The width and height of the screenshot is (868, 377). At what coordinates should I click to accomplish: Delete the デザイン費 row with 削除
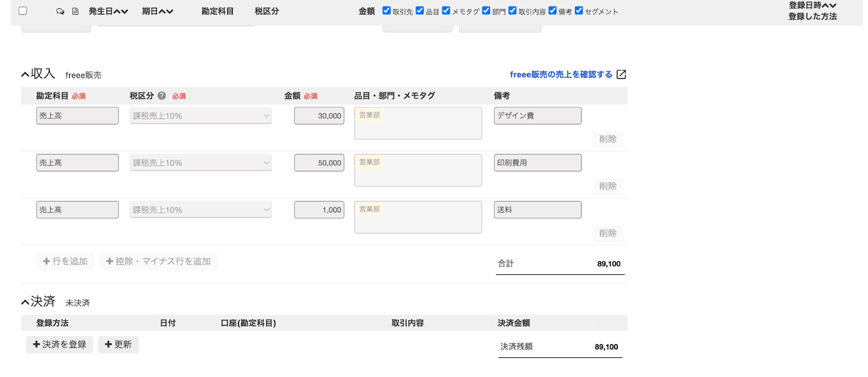(x=608, y=139)
